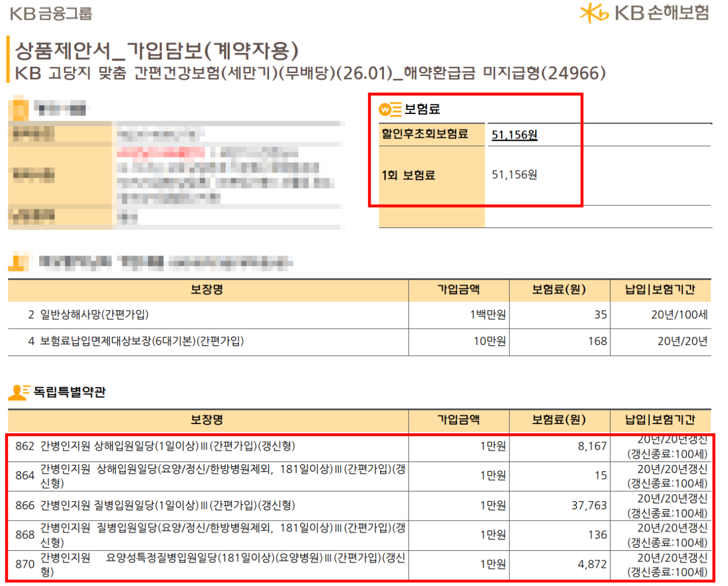Click the KB손해보험 brand name text
Screen dimensions: 728x586
point(662,12)
